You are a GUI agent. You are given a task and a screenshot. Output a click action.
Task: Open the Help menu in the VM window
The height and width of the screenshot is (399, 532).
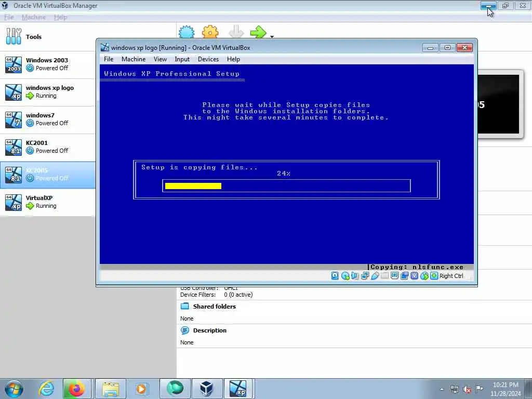coord(233,59)
